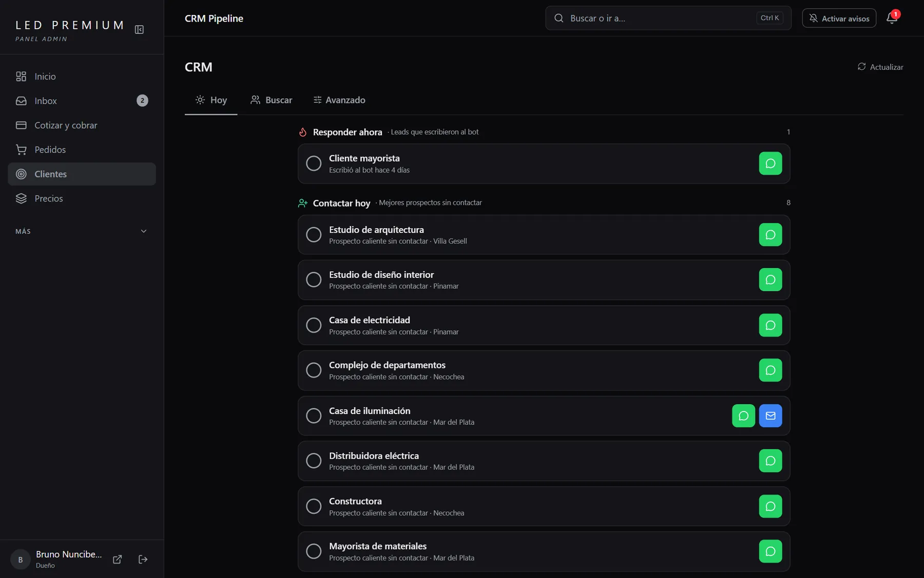Go to Inicio
This screenshot has width=924, height=578.
[x=82, y=77]
